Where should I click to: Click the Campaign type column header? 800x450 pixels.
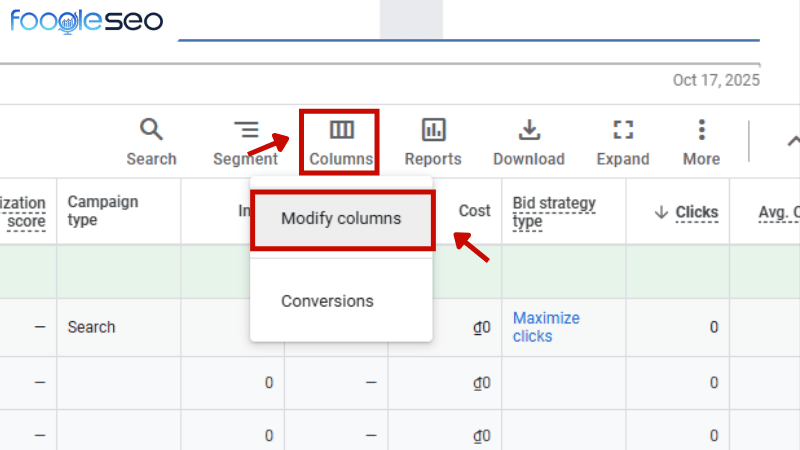click(103, 211)
